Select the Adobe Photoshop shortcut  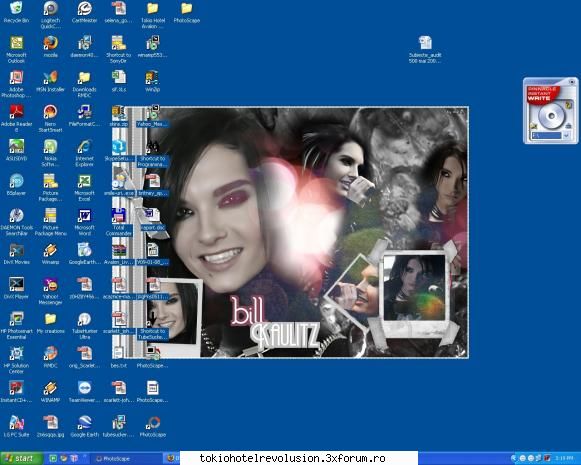coord(16,84)
